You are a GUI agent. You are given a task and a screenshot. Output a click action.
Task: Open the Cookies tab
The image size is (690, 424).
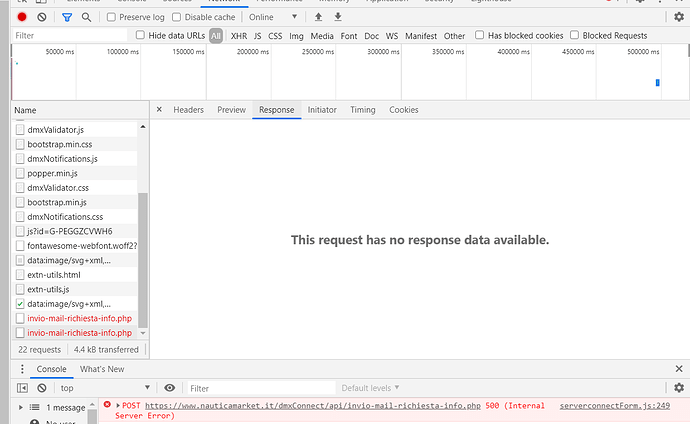coord(404,110)
